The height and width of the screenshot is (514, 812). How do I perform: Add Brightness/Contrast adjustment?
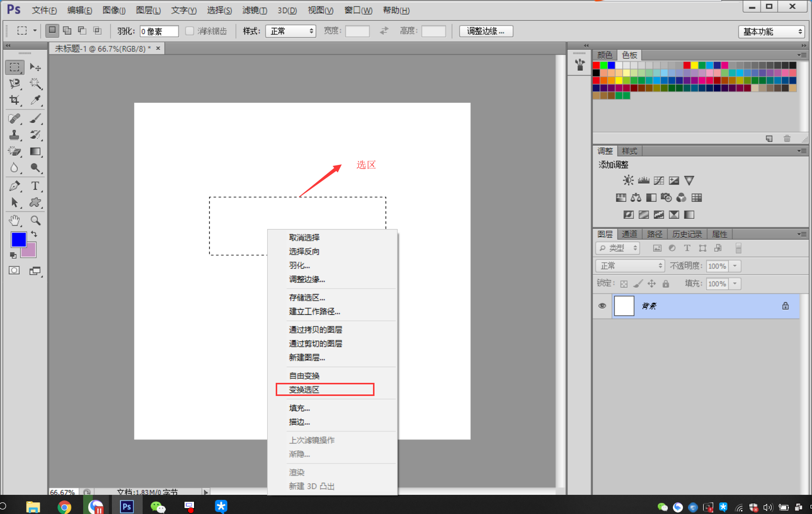coord(628,181)
